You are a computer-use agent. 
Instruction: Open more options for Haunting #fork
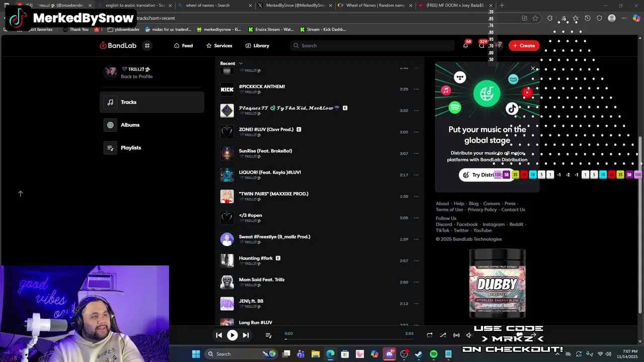[416, 261]
